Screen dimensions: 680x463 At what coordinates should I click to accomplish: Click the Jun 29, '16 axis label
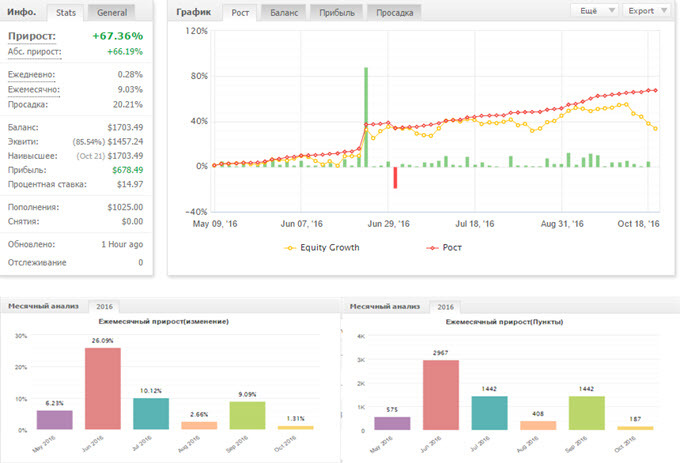point(388,224)
